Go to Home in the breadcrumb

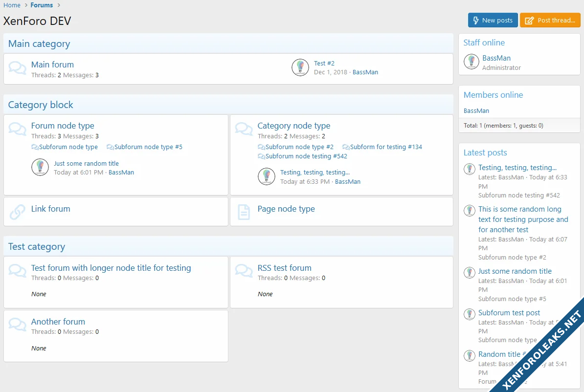point(12,5)
